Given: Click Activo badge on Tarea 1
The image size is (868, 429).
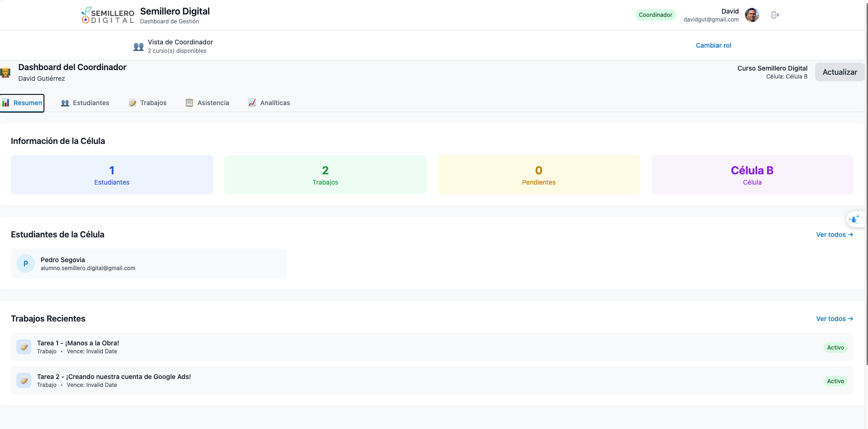Looking at the screenshot, I should tap(835, 347).
